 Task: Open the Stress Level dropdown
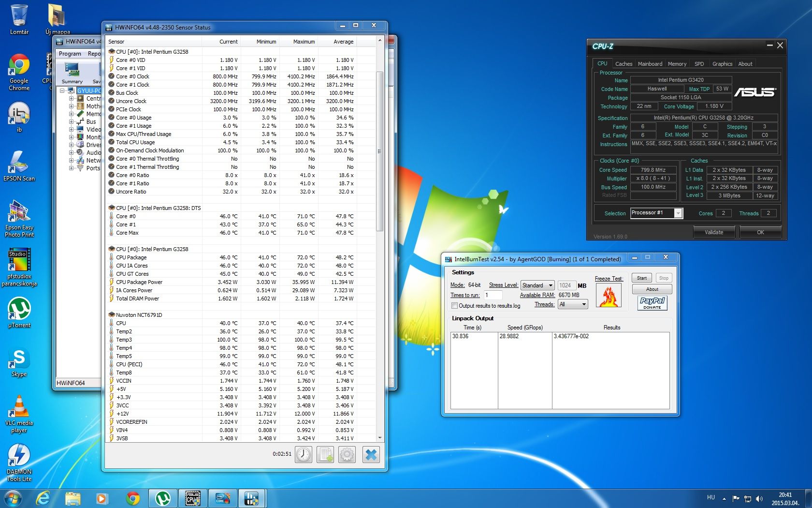(x=537, y=285)
